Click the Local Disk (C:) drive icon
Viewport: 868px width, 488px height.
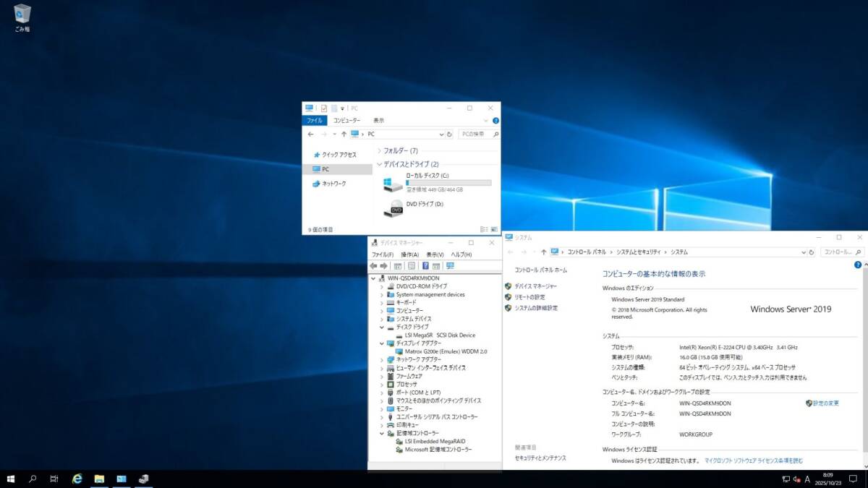(x=393, y=184)
